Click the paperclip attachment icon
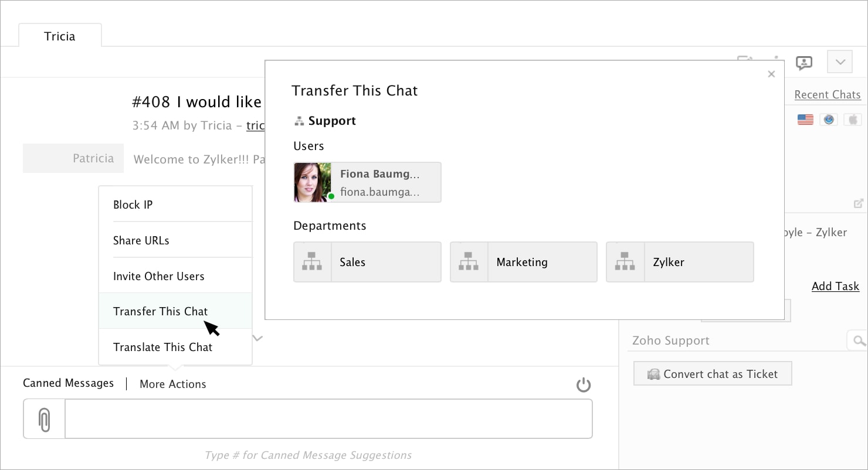Viewport: 868px width, 470px height. point(44,420)
